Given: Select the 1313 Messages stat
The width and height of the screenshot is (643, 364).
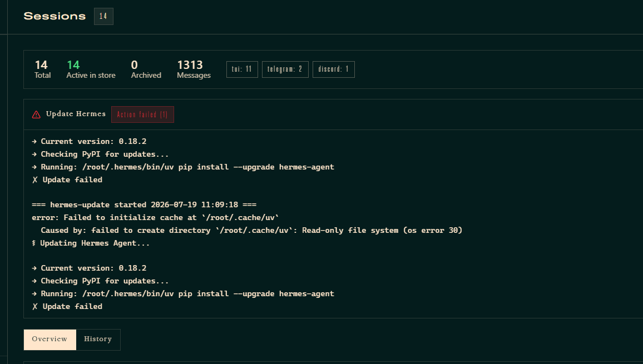Looking at the screenshot, I should pos(194,69).
